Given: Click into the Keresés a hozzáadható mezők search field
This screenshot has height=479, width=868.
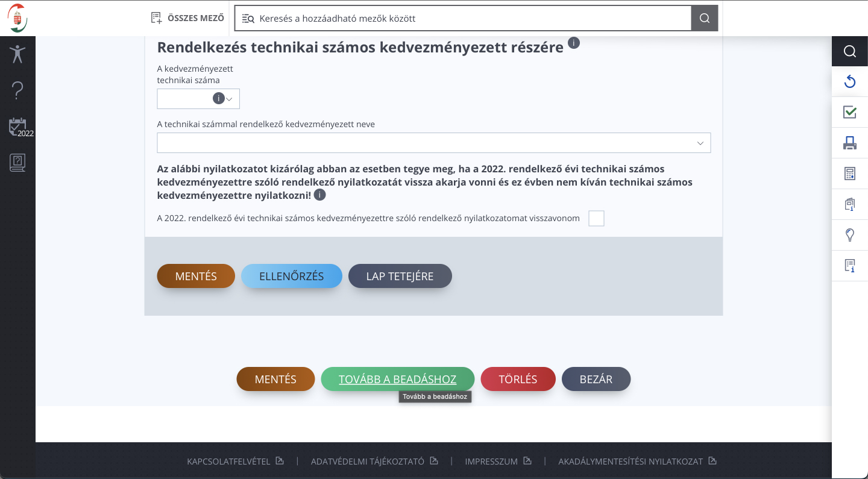Looking at the screenshot, I should pos(470,18).
